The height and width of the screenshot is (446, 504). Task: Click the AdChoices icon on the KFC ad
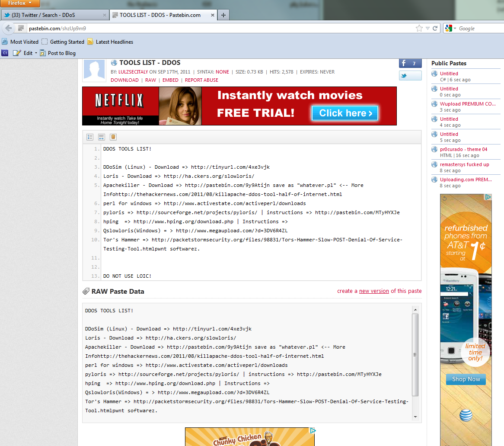(313, 430)
